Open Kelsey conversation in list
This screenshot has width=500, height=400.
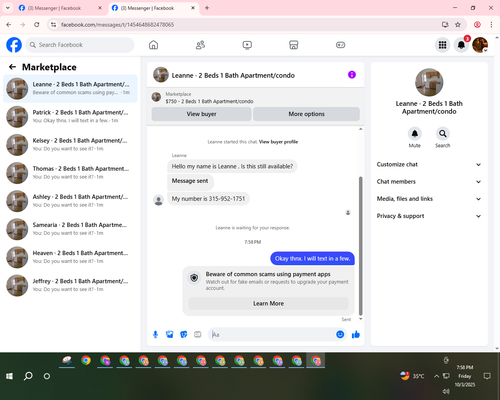click(70, 145)
